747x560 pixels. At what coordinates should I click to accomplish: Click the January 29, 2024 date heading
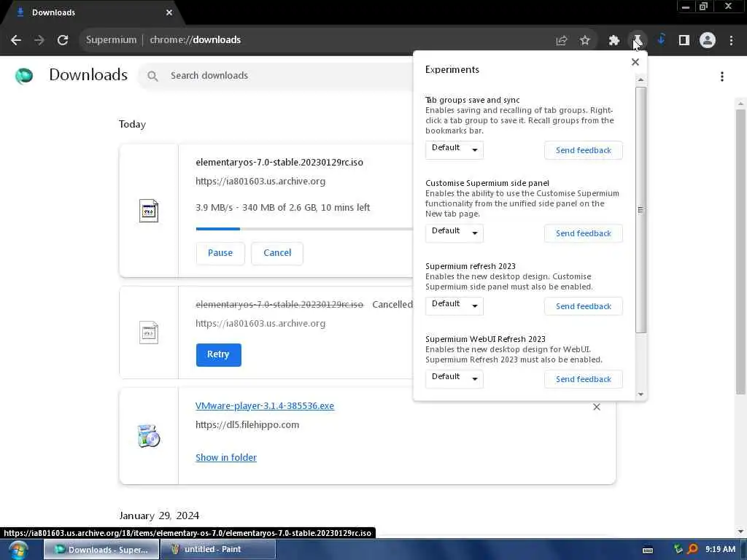pyautogui.click(x=159, y=516)
